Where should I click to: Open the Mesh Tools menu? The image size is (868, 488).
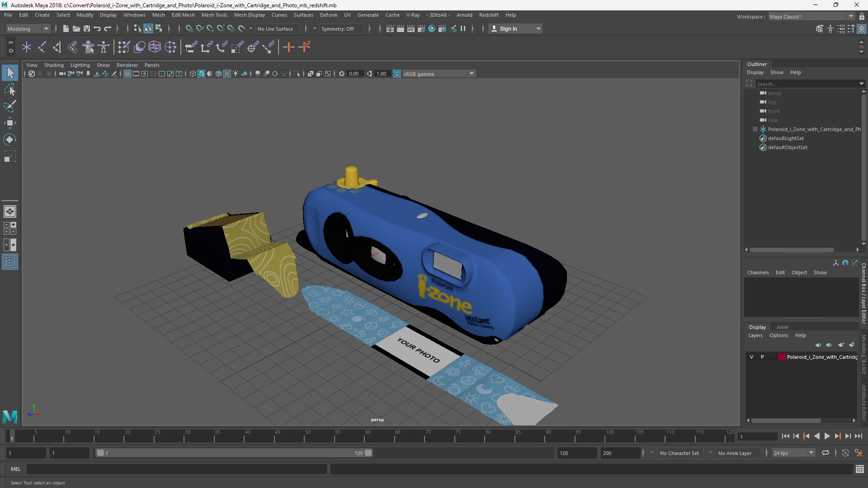pos(214,15)
